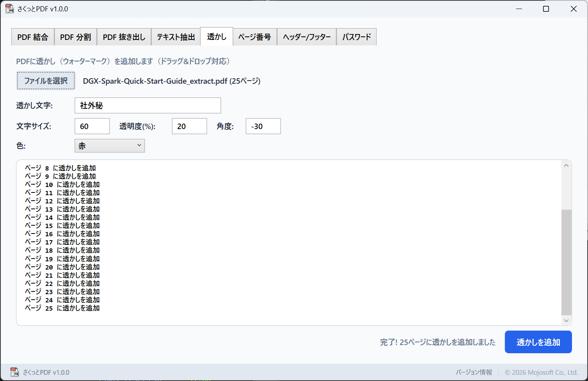
Task: Click the さくっとPDF title bar app icon
Action: [x=9, y=9]
